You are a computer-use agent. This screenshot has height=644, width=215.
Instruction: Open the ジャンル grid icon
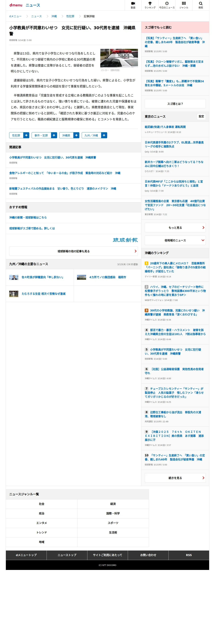(184, 5)
